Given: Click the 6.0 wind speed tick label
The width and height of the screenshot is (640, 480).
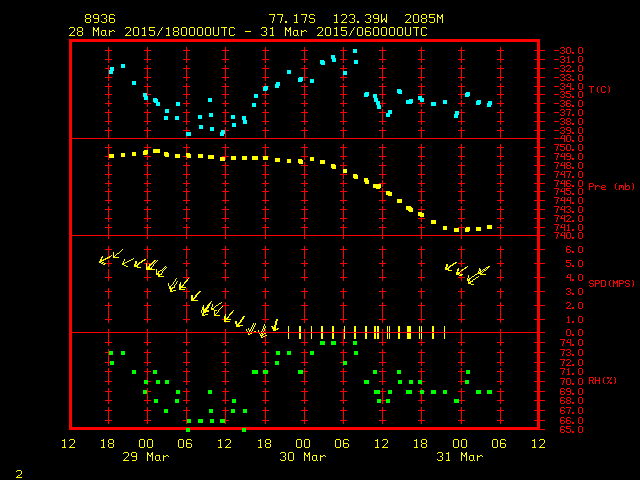Looking at the screenshot, I should (574, 250).
